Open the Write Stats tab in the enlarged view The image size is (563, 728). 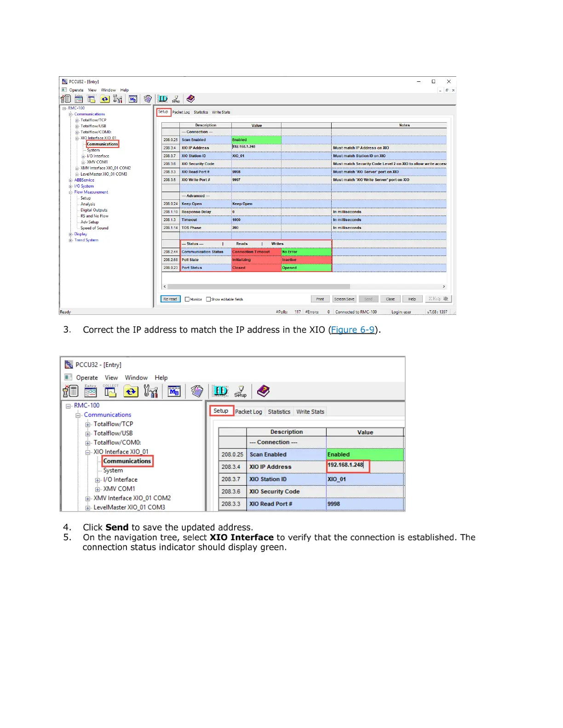click(x=310, y=412)
